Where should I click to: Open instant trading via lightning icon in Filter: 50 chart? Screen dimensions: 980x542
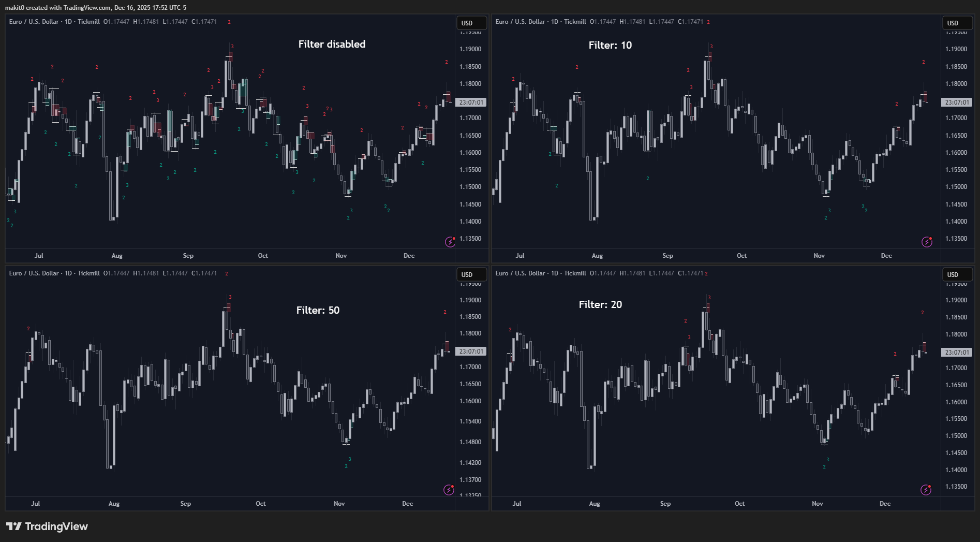click(x=448, y=489)
